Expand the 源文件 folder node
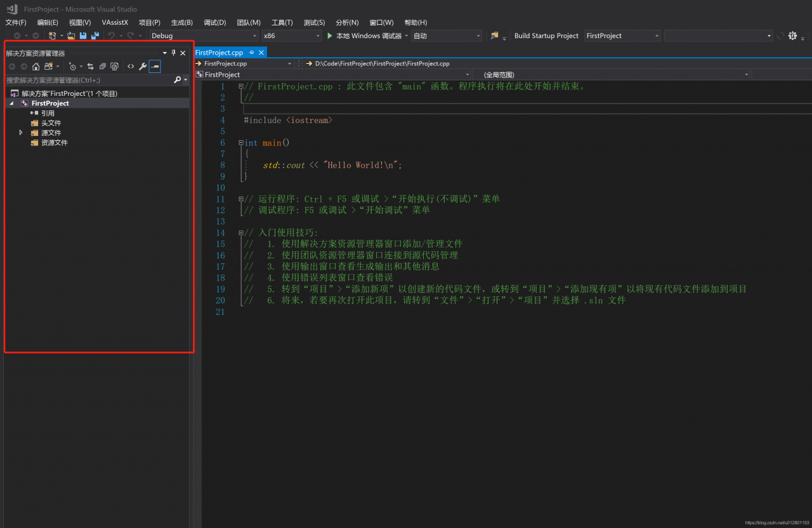 point(21,133)
